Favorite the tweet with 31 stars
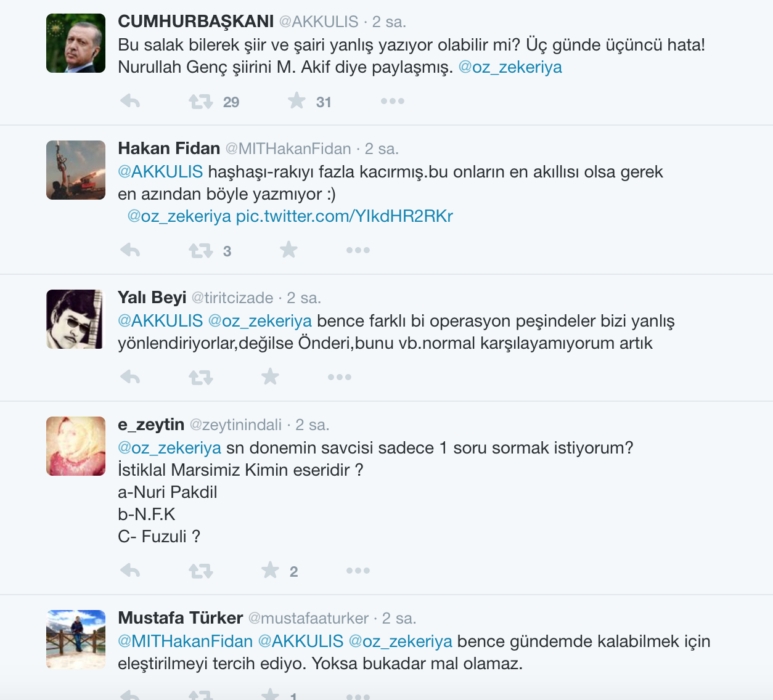Image resolution: width=773 pixels, height=700 pixels. pyautogui.click(x=297, y=100)
